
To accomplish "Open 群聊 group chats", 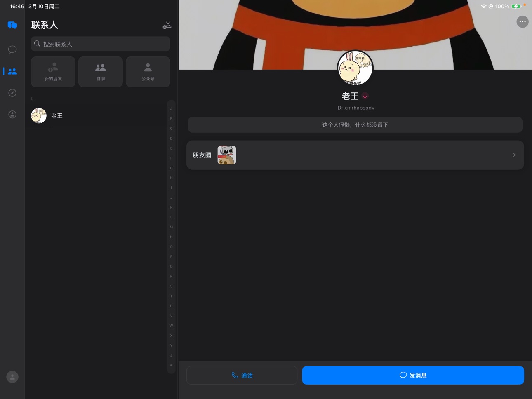I will [x=101, y=72].
